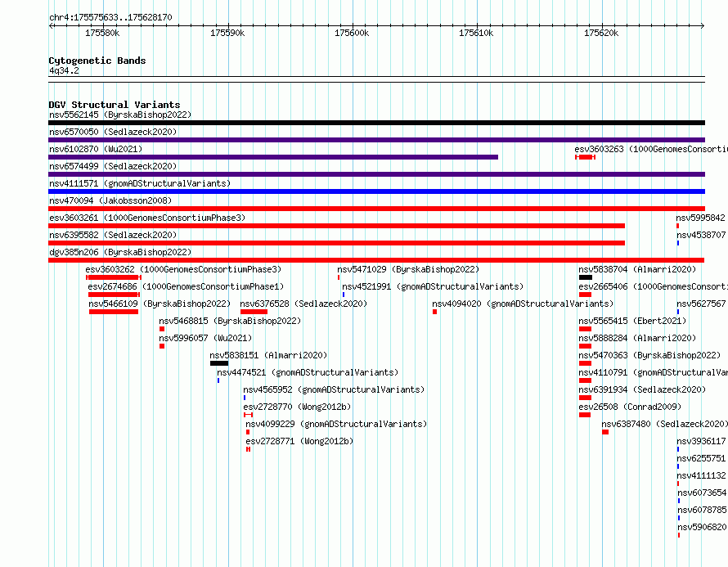Image resolution: width=728 pixels, height=567 pixels.
Task: Open nsv5468815 (ByrskaBishop2022) label
Action: click(x=230, y=321)
